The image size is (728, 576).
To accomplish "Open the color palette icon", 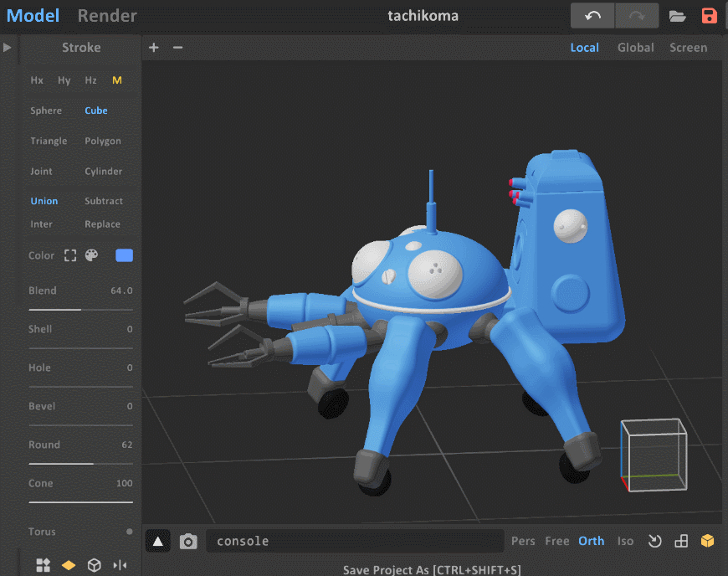I will (92, 255).
